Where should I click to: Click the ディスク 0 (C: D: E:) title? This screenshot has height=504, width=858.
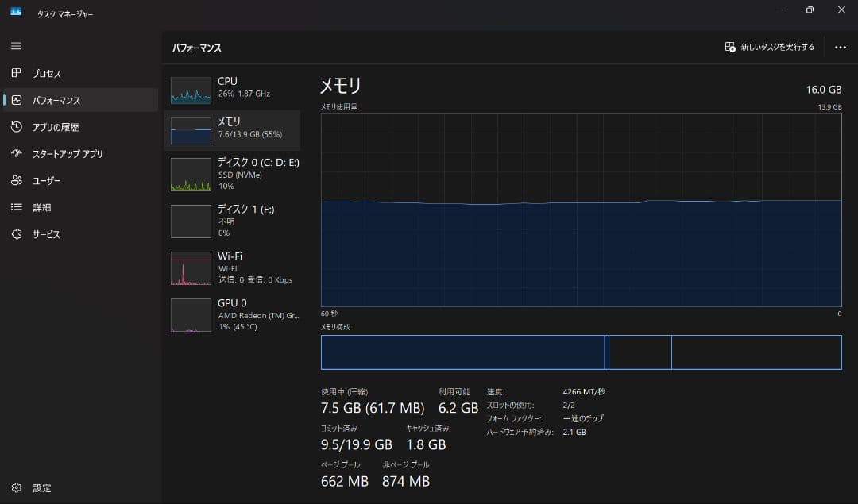click(x=258, y=163)
